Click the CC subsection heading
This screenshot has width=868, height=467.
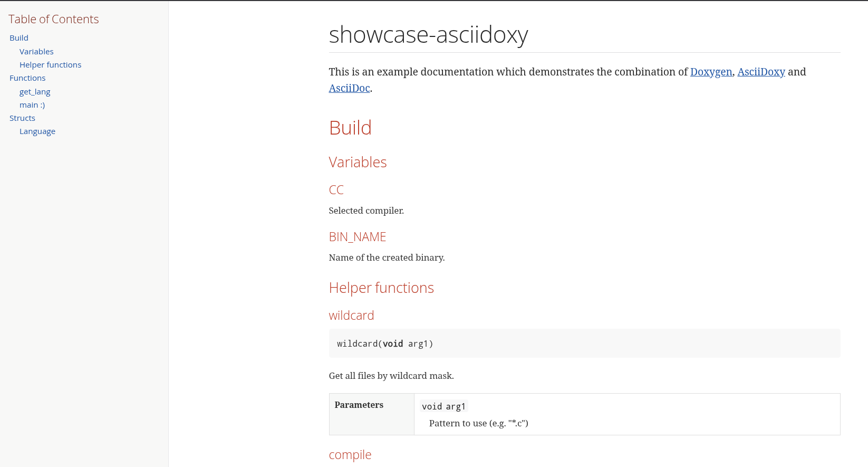coord(336,189)
